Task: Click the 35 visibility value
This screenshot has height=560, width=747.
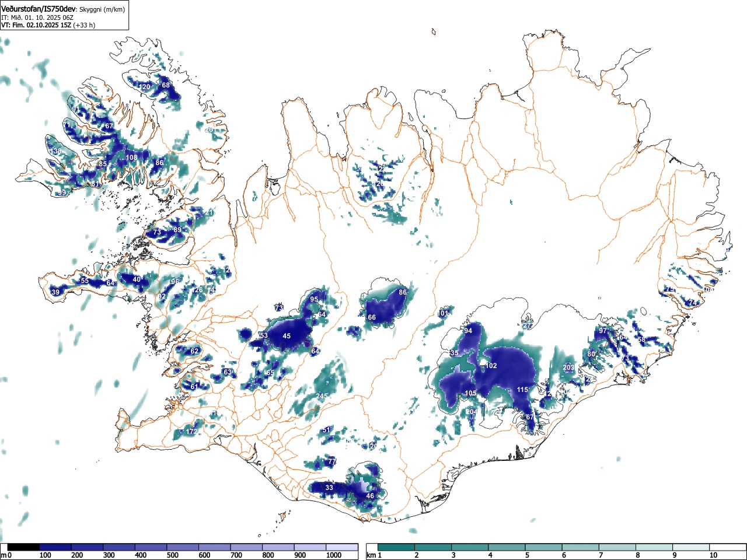Action: pos(455,353)
